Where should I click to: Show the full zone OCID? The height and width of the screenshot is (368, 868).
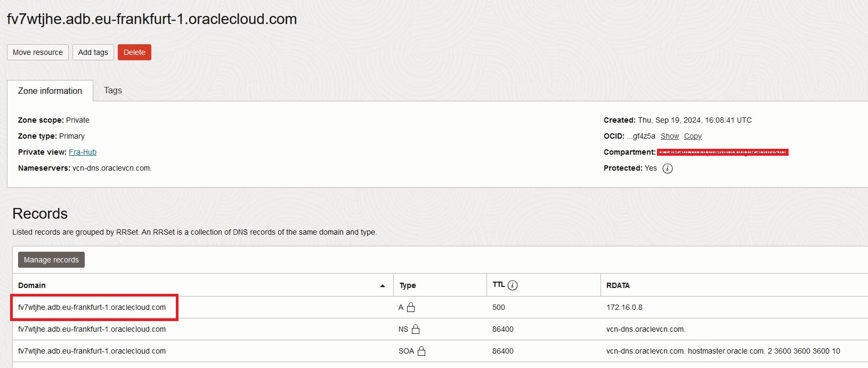point(670,136)
